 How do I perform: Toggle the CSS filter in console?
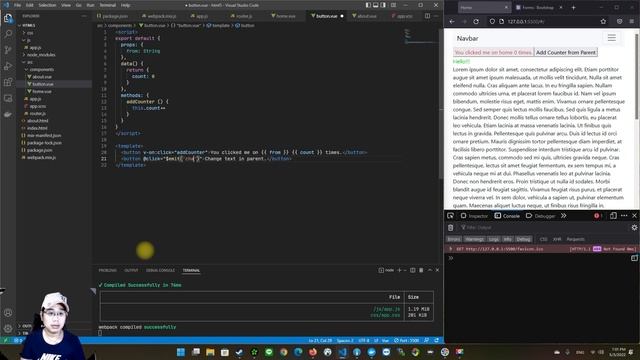[x=544, y=239]
